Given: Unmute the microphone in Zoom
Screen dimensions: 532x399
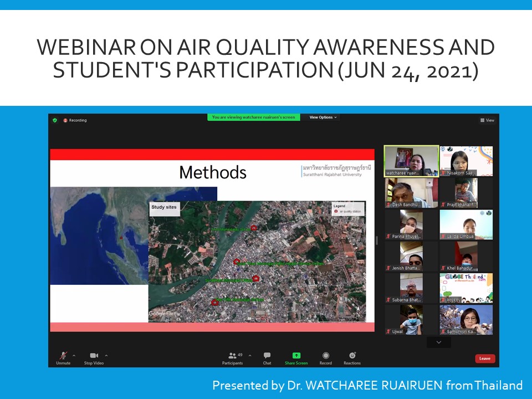Looking at the screenshot, I should tap(63, 358).
